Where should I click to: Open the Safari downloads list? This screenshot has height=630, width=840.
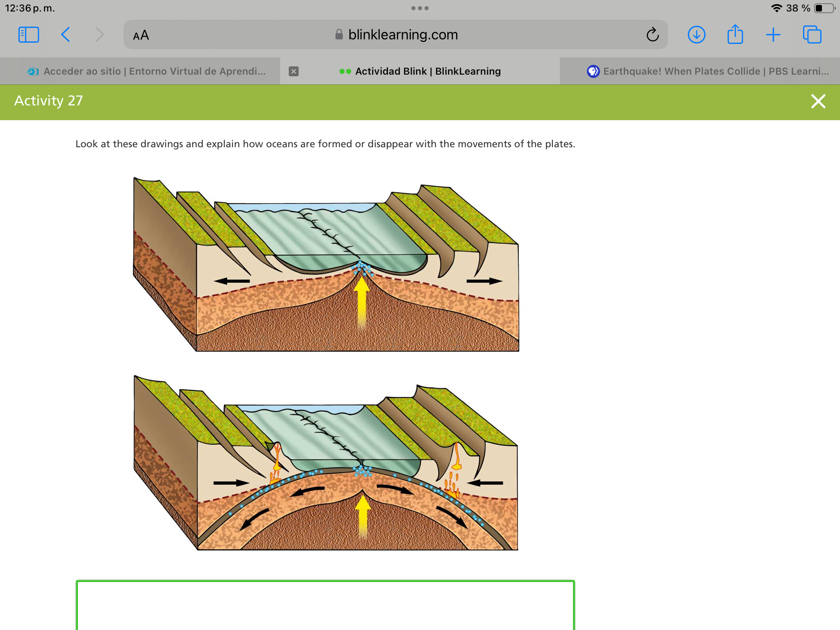coord(696,35)
